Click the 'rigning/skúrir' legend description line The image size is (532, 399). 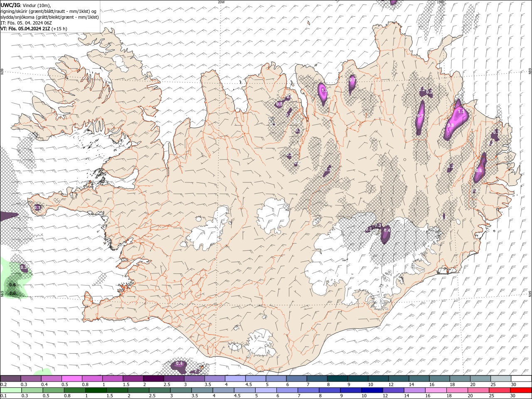pyautogui.click(x=49, y=11)
